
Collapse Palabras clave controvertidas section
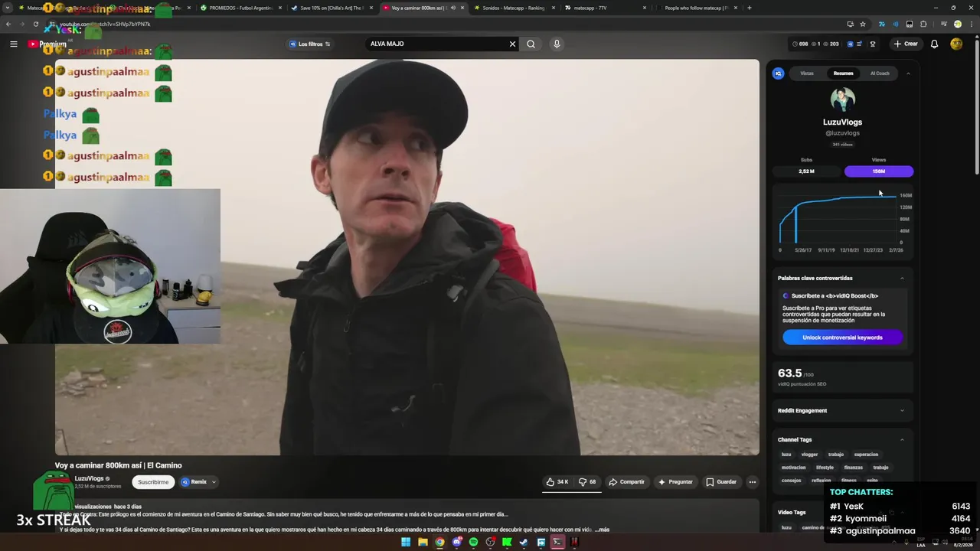[x=902, y=278]
